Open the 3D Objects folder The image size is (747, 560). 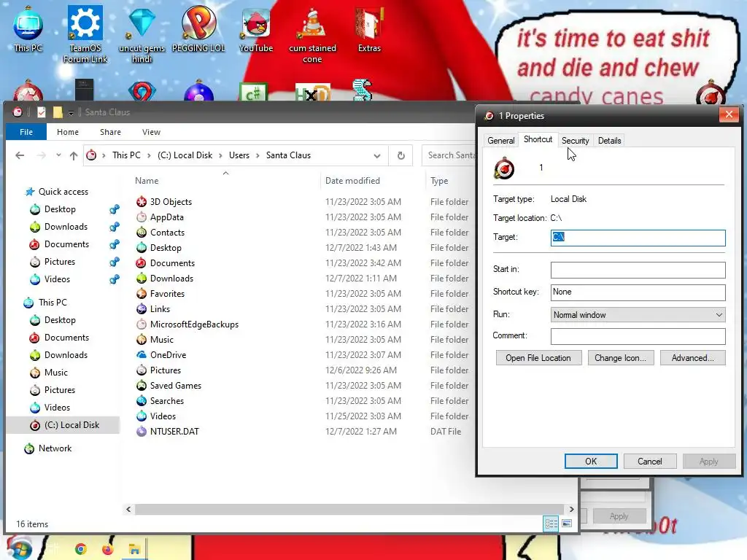point(171,202)
